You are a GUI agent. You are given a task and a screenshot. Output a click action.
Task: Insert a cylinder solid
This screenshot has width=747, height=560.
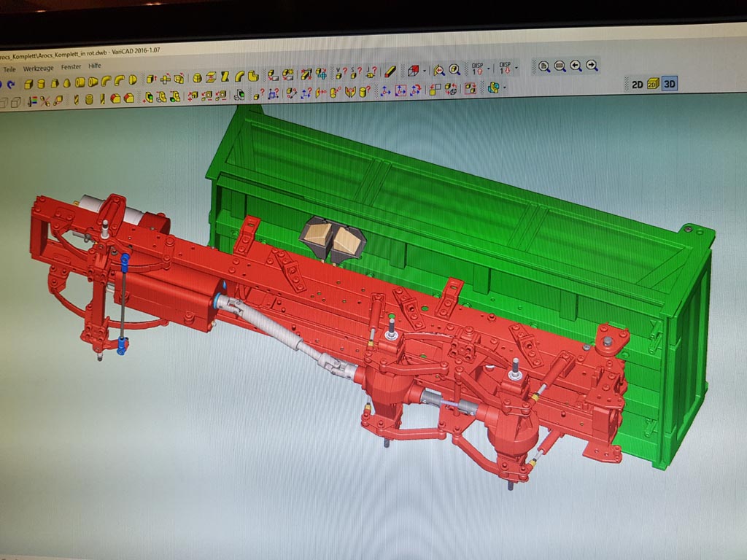(42, 83)
